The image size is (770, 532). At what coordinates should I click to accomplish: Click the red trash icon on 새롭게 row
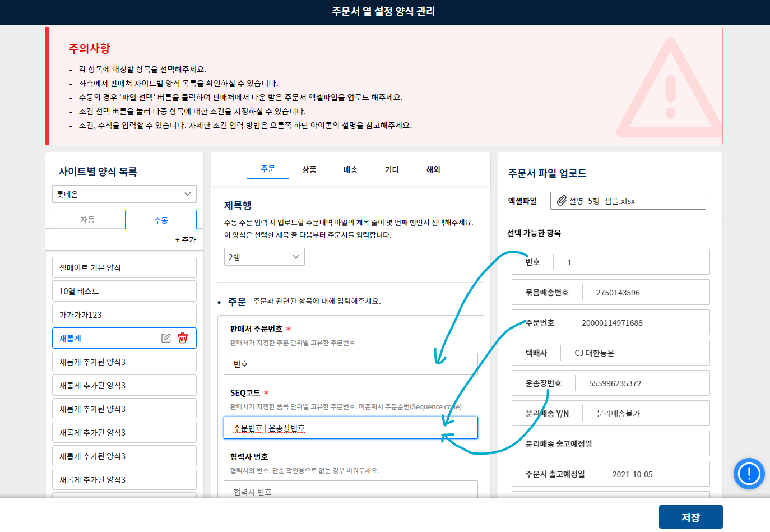pos(183,338)
